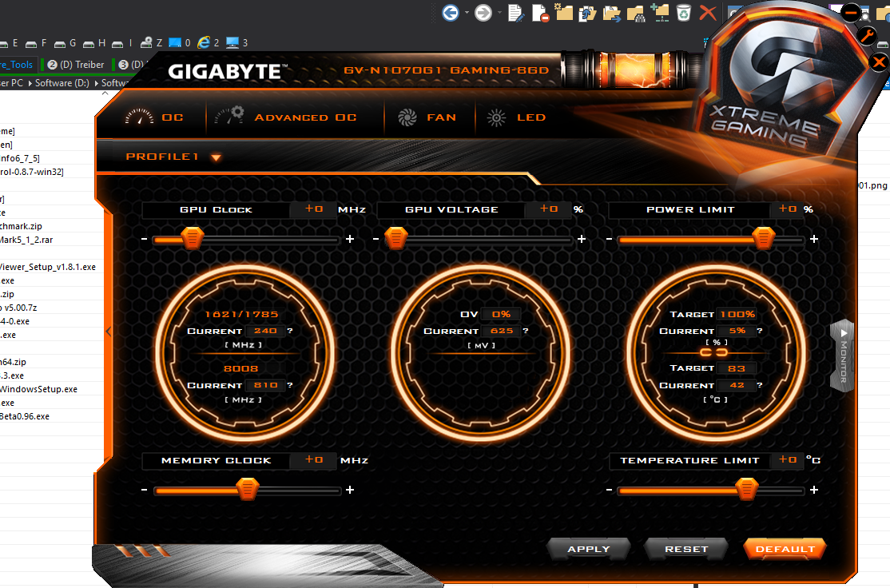The height and width of the screenshot is (588, 890).
Task: Click the orange Default button
Action: click(785, 549)
